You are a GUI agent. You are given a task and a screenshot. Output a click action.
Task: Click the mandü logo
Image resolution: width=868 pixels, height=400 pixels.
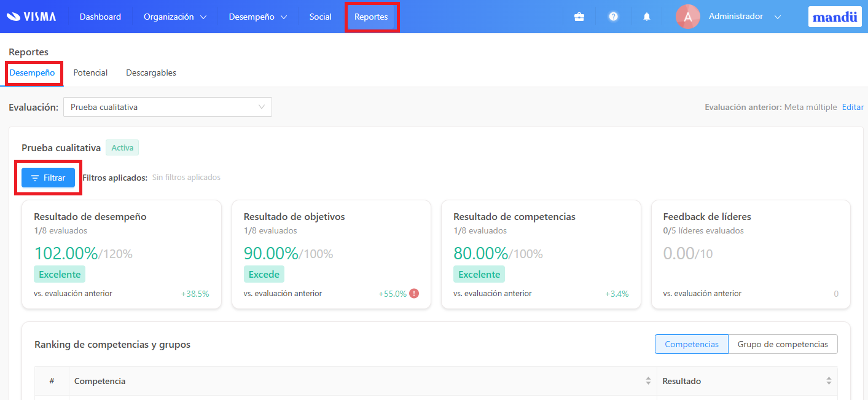(835, 17)
